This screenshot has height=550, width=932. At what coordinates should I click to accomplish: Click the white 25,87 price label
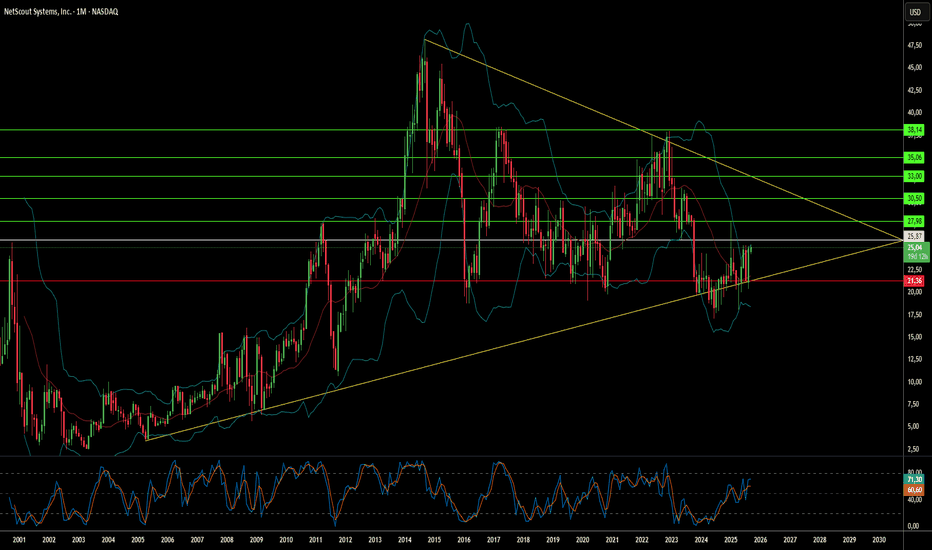coord(915,237)
